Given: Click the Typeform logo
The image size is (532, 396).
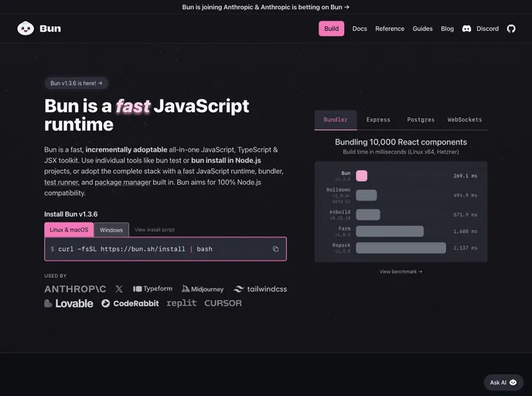Looking at the screenshot, I should point(152,288).
